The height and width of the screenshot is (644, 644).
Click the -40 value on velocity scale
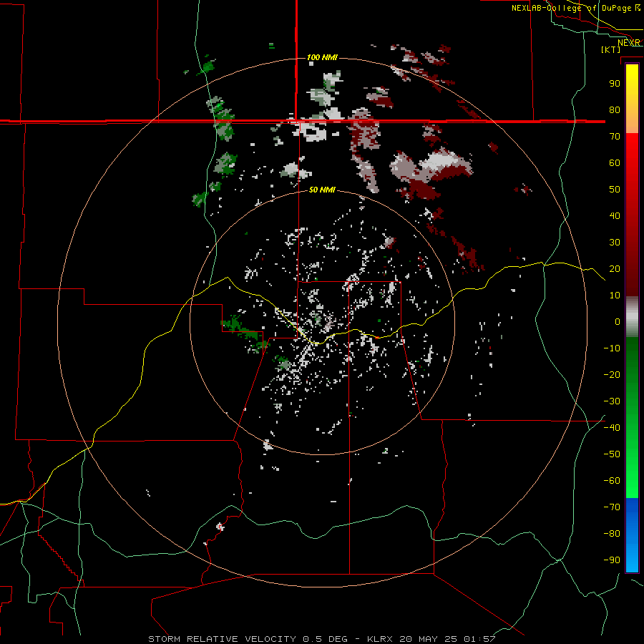point(612,428)
